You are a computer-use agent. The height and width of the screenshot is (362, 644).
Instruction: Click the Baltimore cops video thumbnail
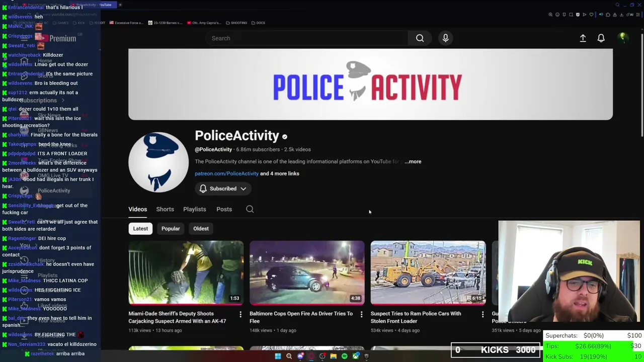coord(307,273)
